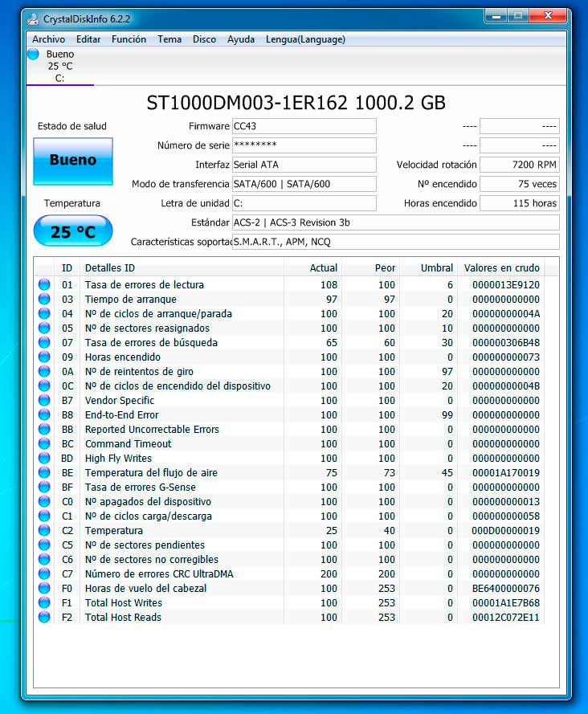
Task: Maximize the CrystalDiskInfo window
Action: pyautogui.click(x=517, y=16)
